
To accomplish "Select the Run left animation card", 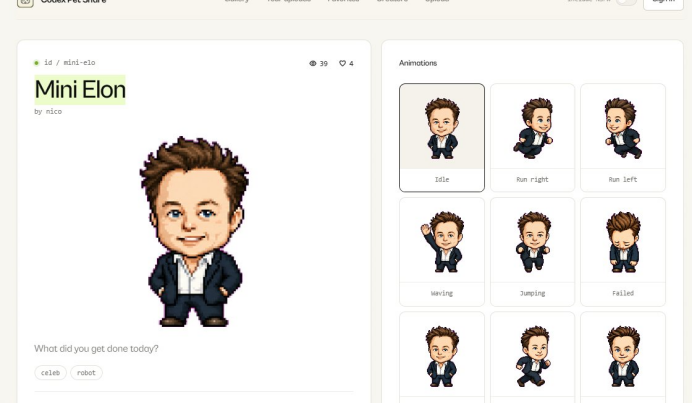I will pyautogui.click(x=623, y=137).
